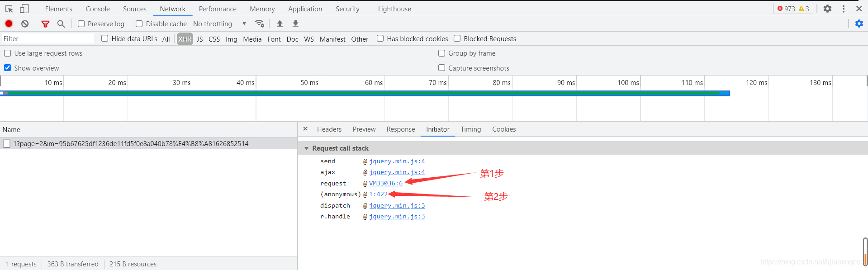Clear the network log icon
The width and height of the screenshot is (868, 270).
(25, 24)
